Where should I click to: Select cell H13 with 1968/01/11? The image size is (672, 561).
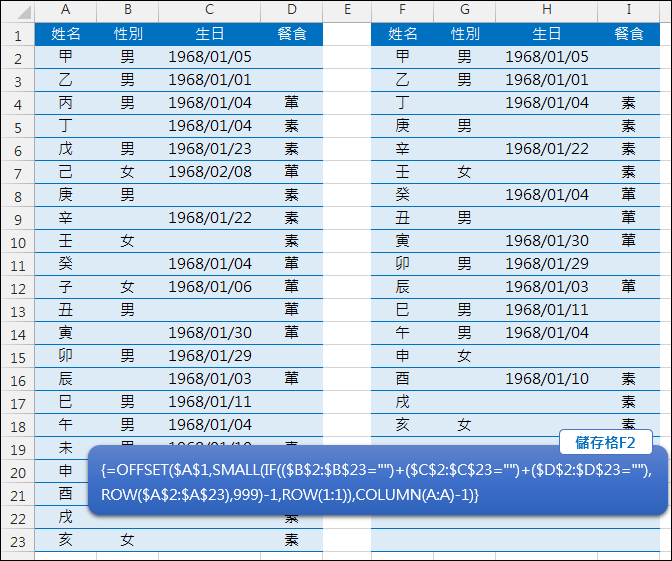pos(547,310)
